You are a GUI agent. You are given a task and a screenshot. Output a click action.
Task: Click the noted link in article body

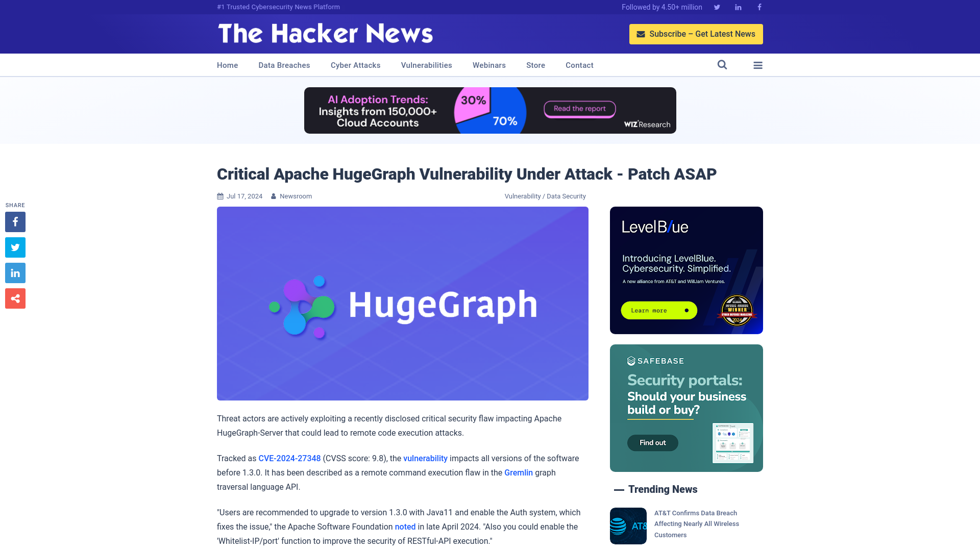[405, 527]
